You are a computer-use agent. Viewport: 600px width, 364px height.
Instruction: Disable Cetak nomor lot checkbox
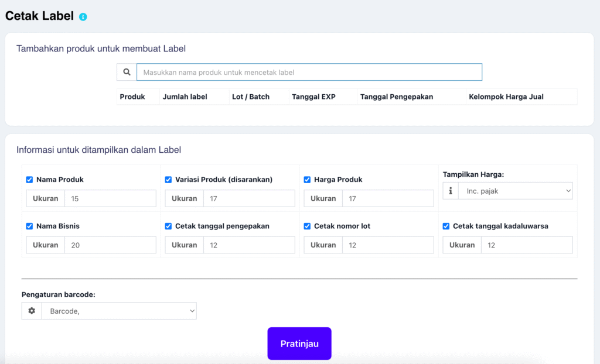coord(307,226)
